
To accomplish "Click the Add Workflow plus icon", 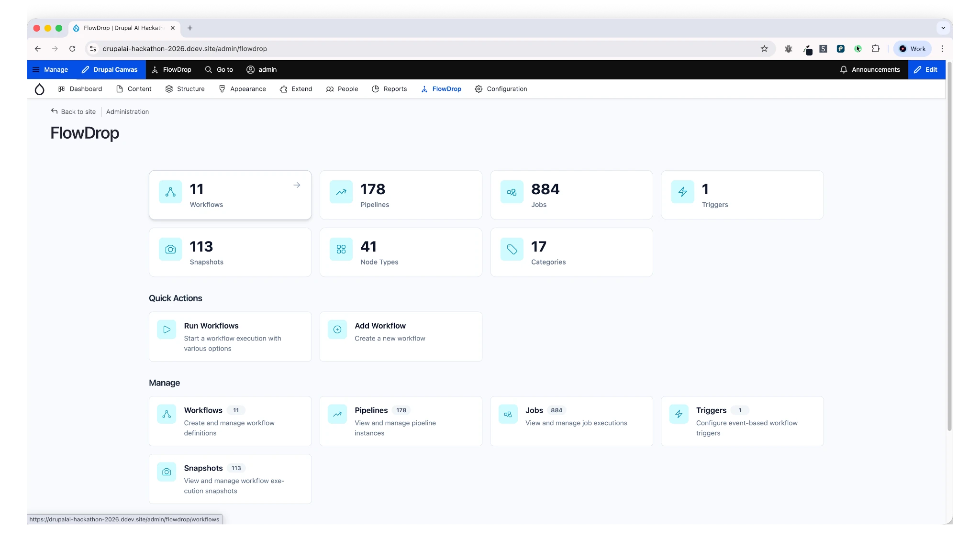I will point(336,329).
